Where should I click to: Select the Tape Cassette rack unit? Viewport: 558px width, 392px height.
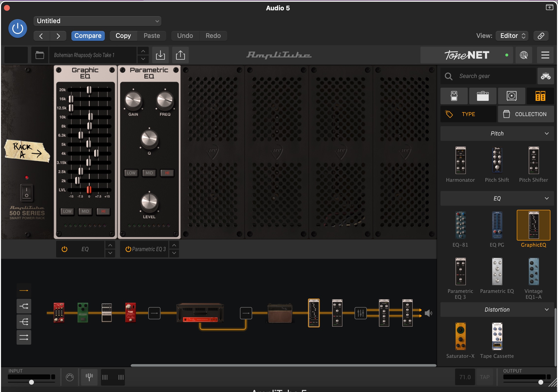coord(497,336)
